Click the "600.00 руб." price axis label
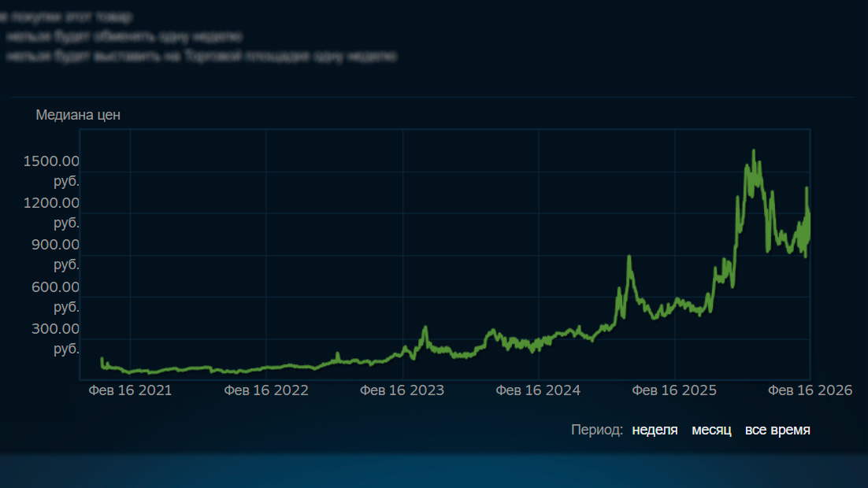The width and height of the screenshot is (868, 488). point(55,297)
